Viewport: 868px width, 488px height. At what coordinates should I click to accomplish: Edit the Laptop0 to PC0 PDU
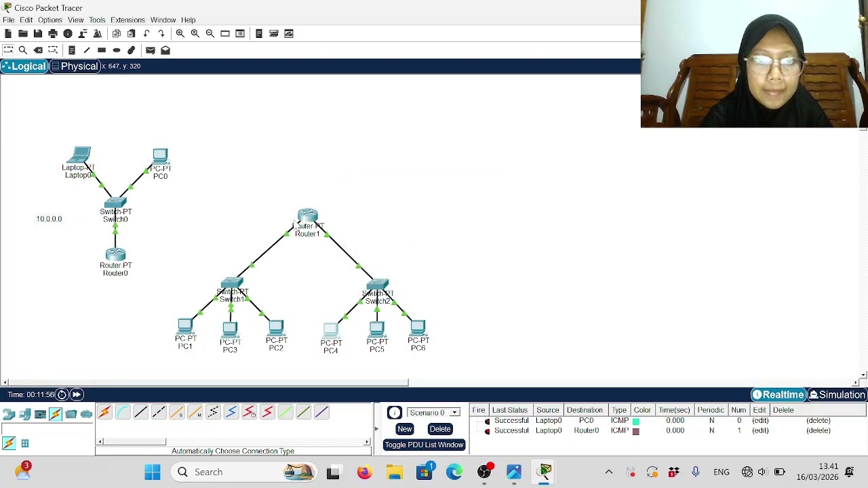[x=760, y=421]
